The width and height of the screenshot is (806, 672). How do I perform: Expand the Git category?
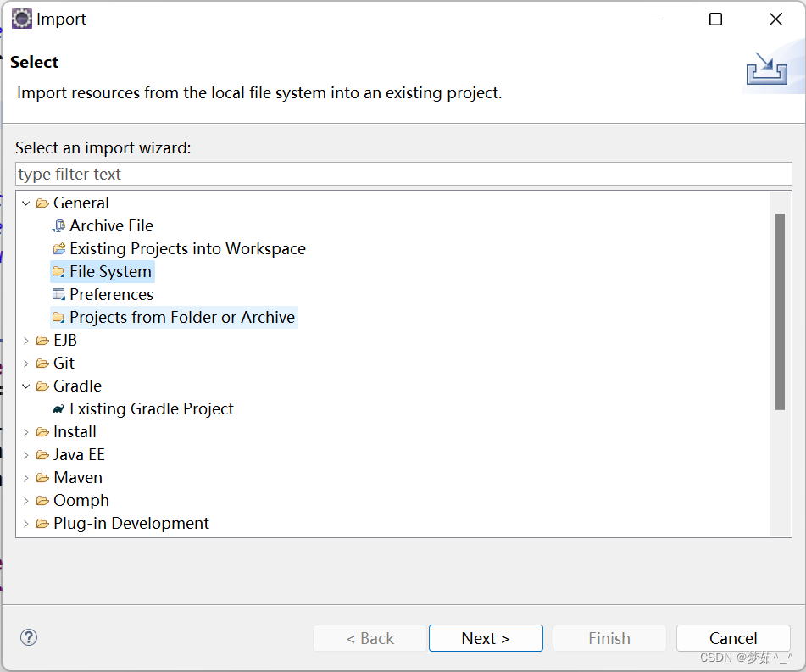(26, 364)
